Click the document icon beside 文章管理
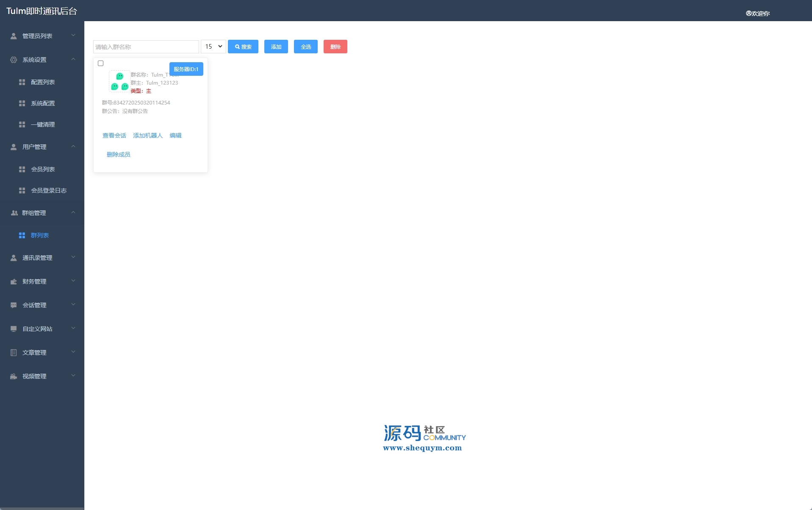The height and width of the screenshot is (510, 812). pyautogui.click(x=14, y=353)
